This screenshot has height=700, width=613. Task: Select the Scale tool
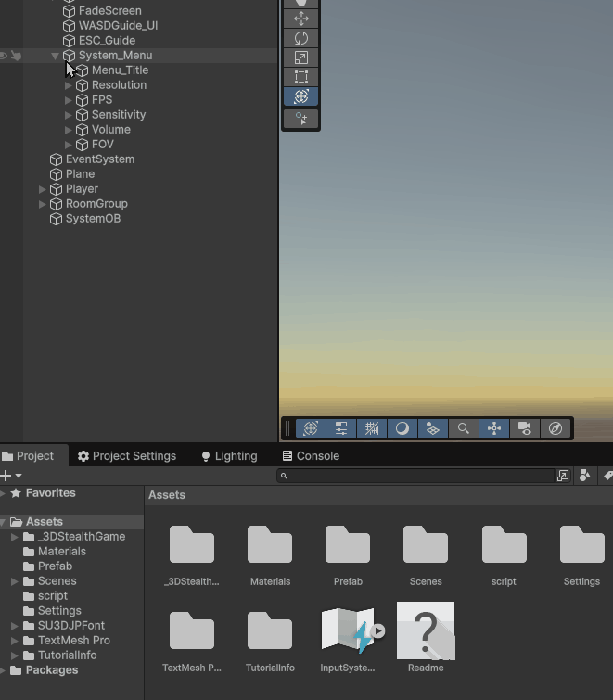click(x=300, y=57)
